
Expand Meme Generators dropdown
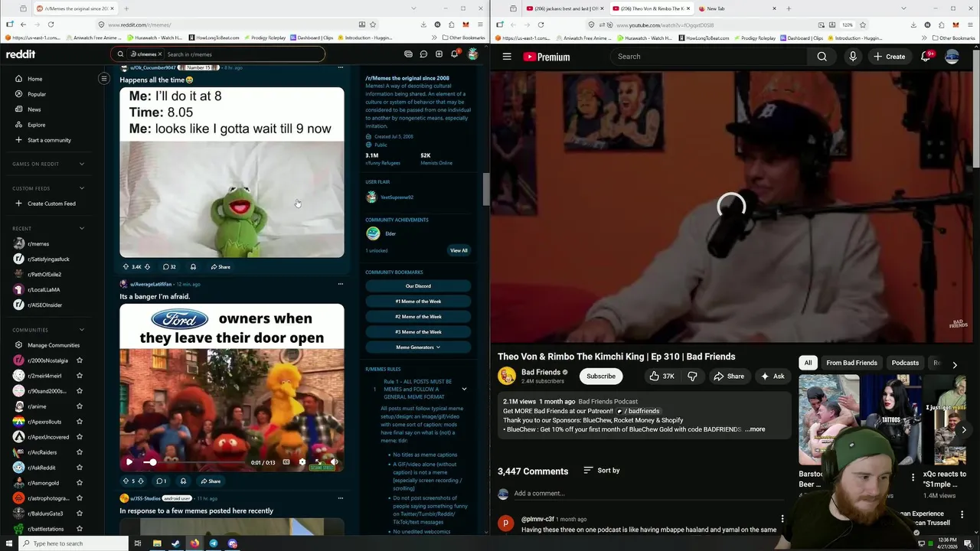(418, 347)
